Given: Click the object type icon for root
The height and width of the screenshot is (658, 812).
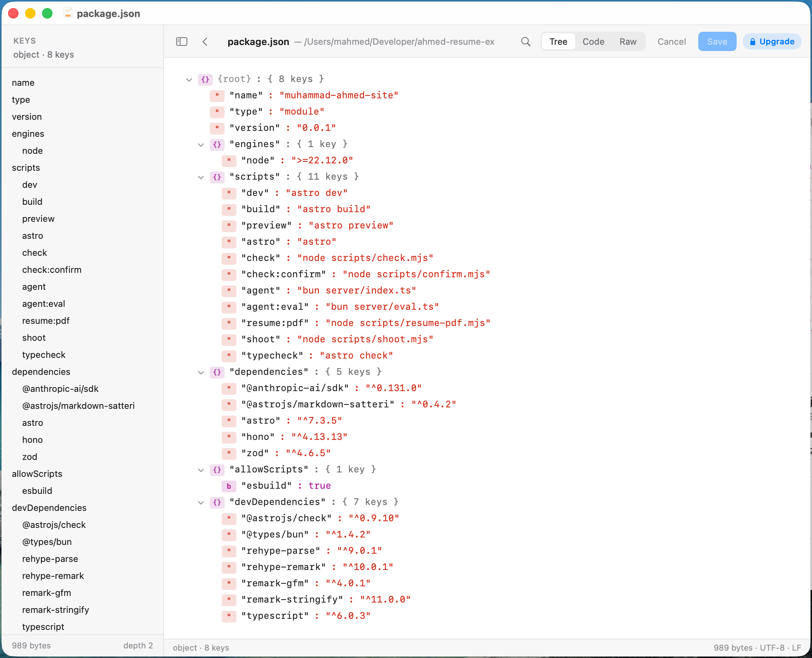Looking at the screenshot, I should coord(205,79).
